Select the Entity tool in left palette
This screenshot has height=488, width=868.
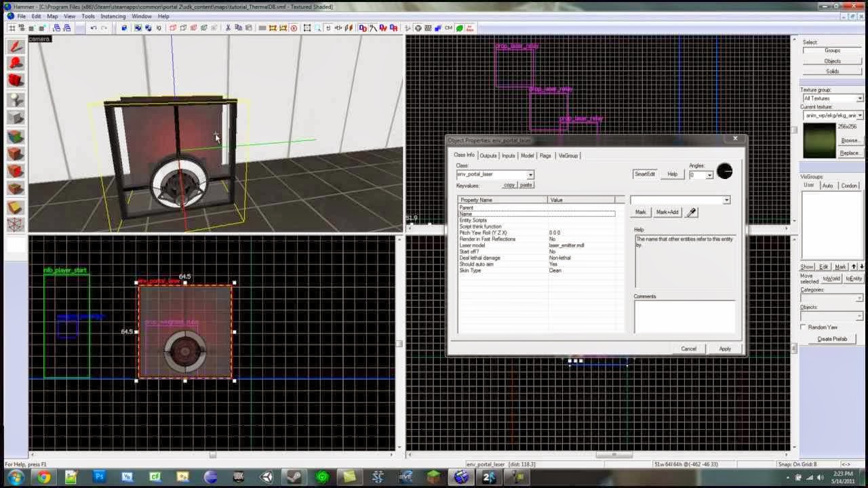pyautogui.click(x=16, y=100)
